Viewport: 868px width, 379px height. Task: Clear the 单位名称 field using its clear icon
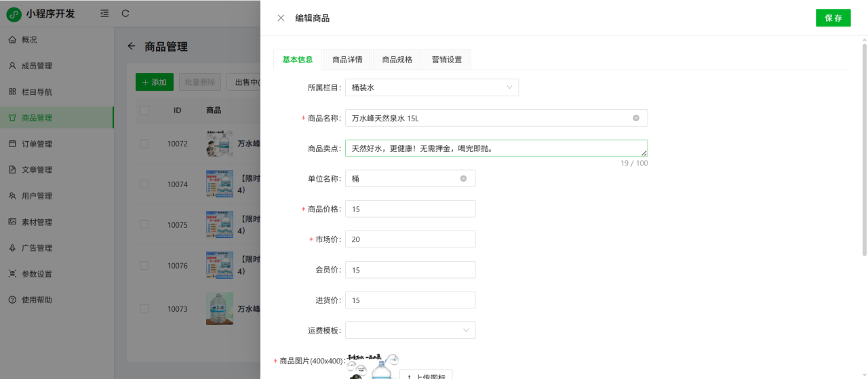tap(464, 179)
